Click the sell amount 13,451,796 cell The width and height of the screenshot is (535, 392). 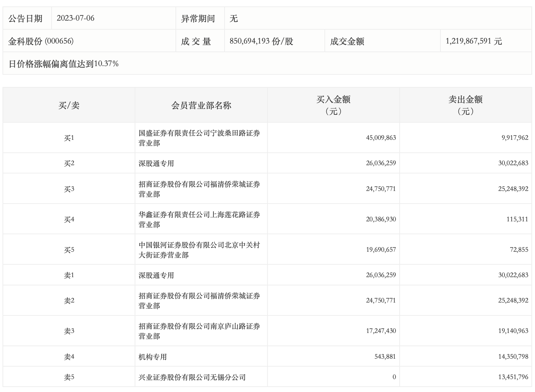[x=513, y=377]
